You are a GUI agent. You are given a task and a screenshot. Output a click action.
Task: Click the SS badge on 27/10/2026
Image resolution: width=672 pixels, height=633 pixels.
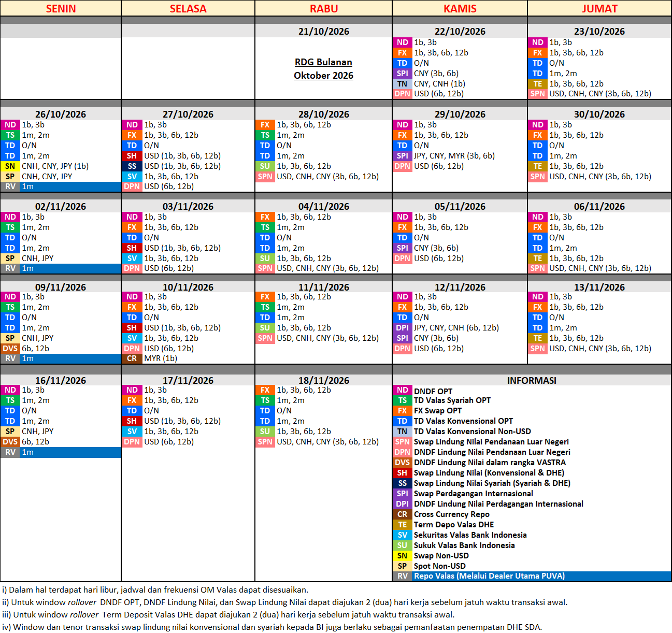[x=132, y=166]
